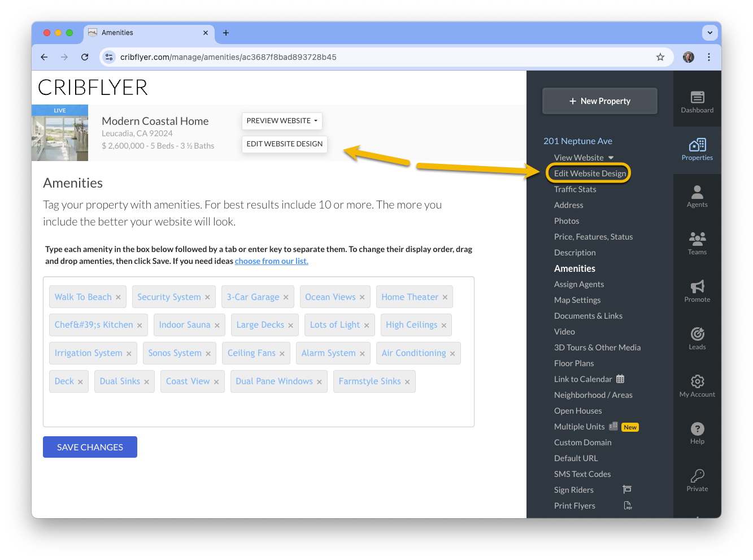Open the Promote megaphone icon

tap(697, 286)
